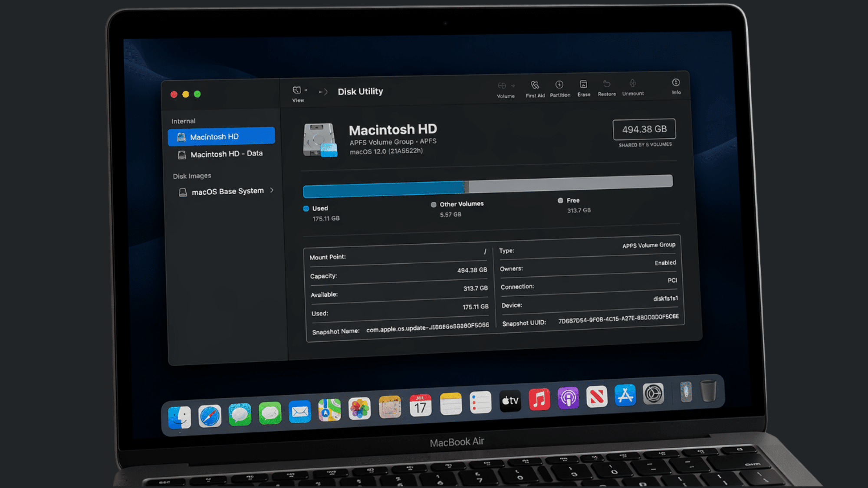868x488 pixels.
Task: Open News from the Dock
Action: click(x=597, y=396)
